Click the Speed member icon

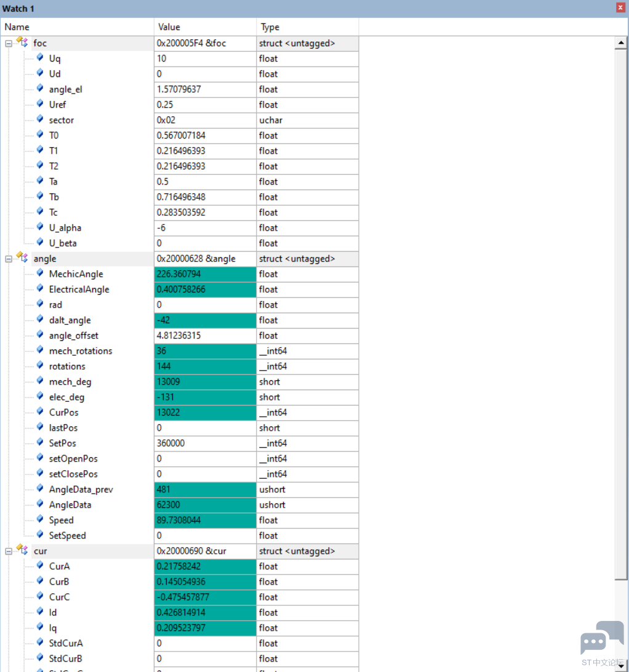click(40, 519)
